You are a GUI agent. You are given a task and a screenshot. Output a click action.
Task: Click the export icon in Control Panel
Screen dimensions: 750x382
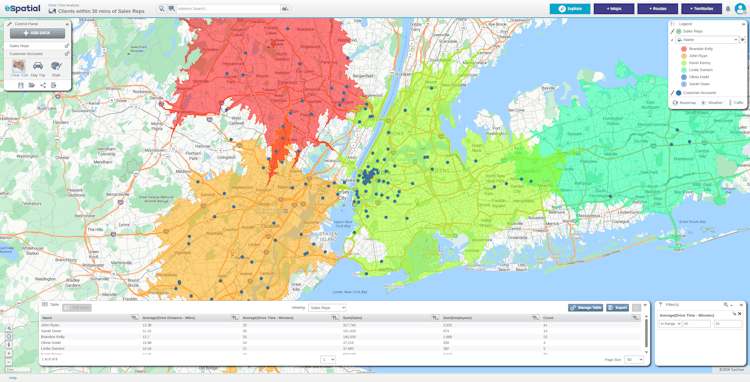(x=54, y=85)
